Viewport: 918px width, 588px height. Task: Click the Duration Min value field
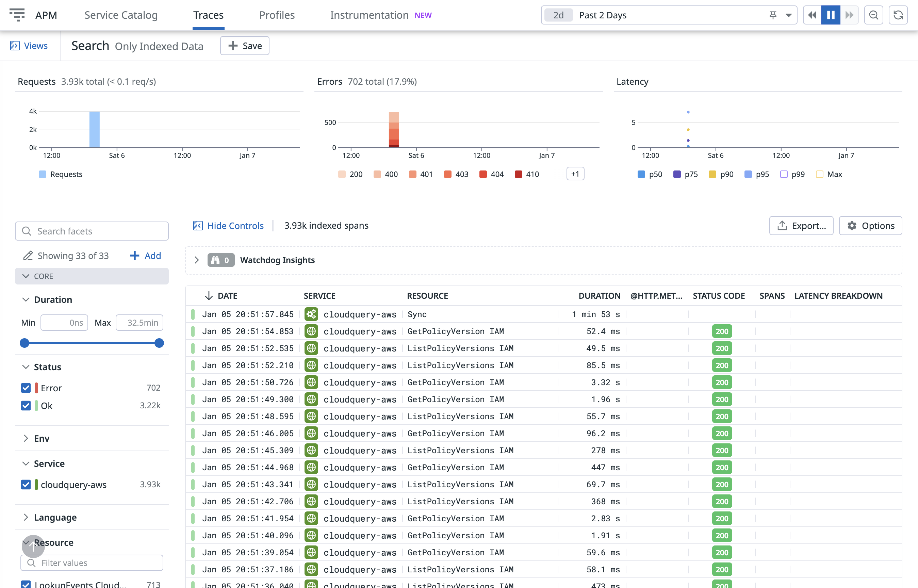pyautogui.click(x=64, y=323)
